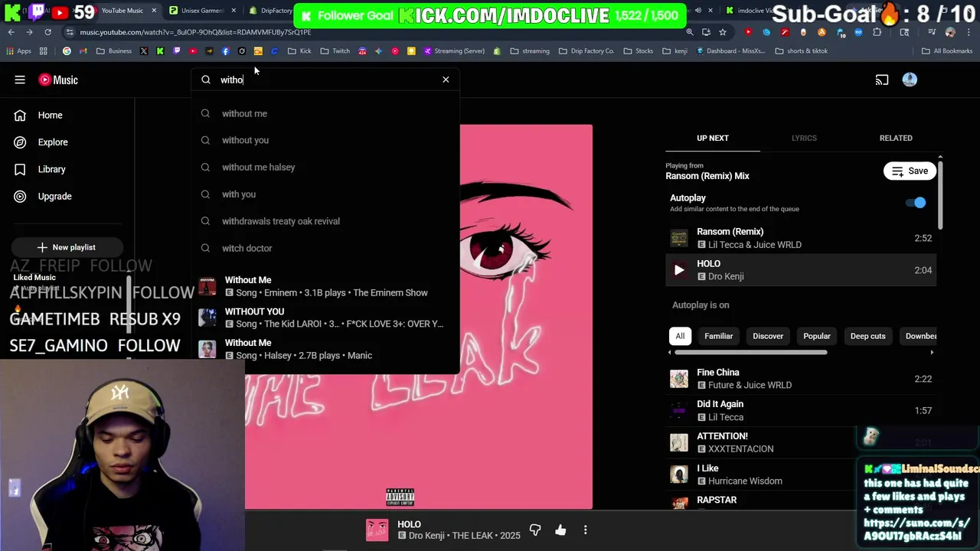Open Dro Kenji artist link in player bar
This screenshot has height=551, width=980.
coord(428,536)
